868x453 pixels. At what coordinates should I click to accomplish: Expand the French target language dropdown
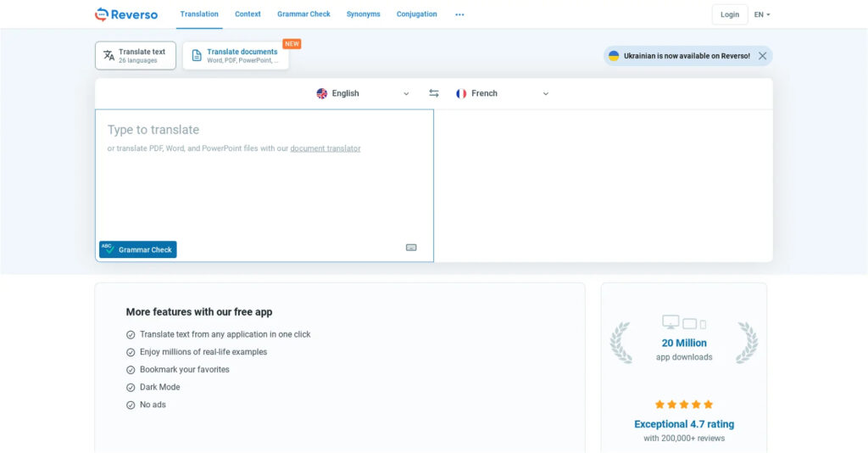[x=545, y=94]
